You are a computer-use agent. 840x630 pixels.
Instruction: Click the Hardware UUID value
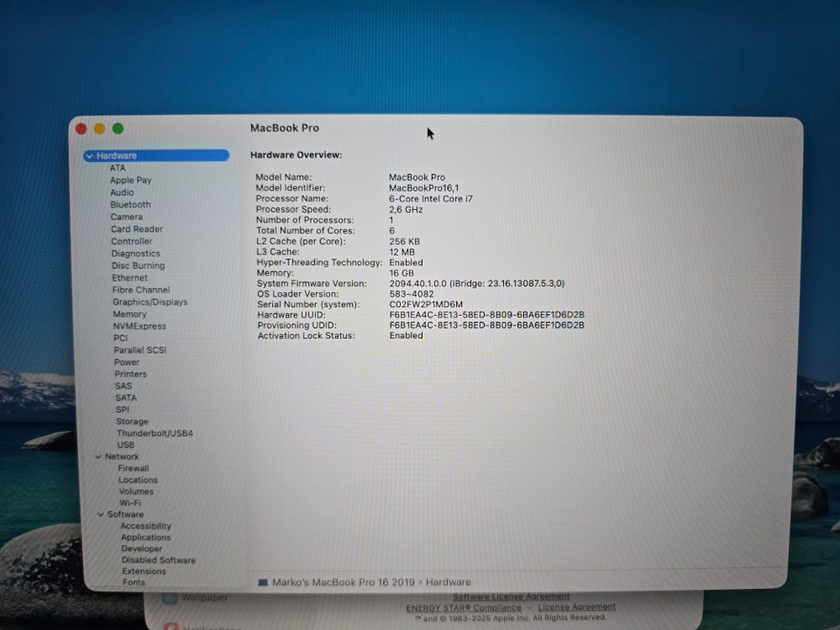(486, 315)
